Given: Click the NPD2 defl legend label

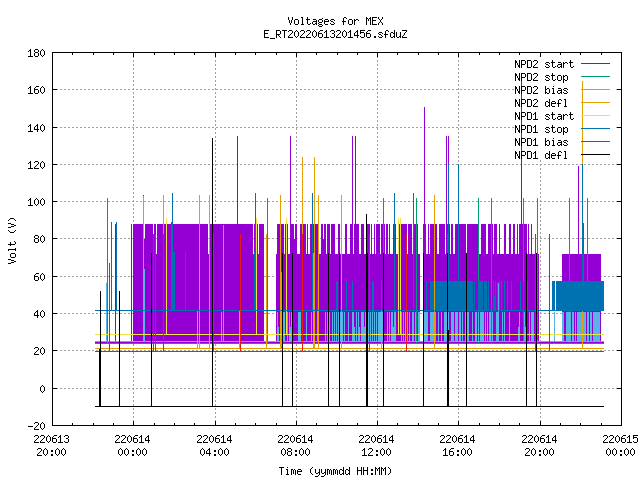Looking at the screenshot, I should (x=541, y=103).
